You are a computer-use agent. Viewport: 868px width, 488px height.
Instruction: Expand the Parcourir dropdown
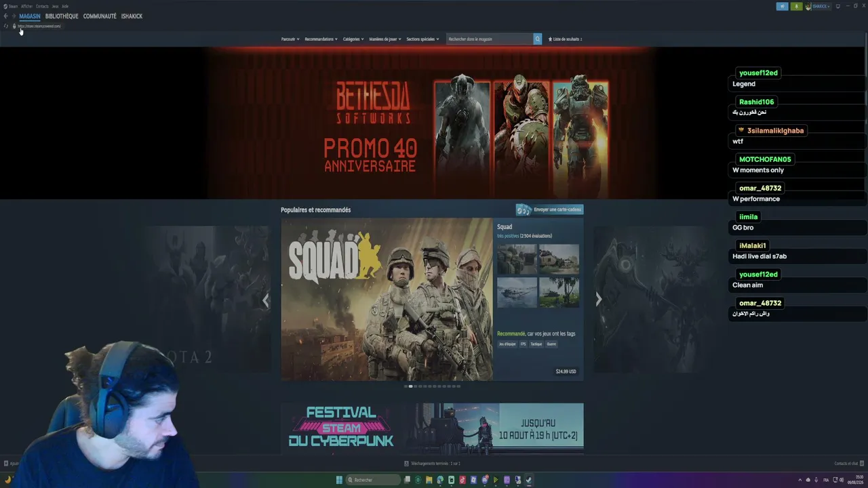tap(290, 39)
